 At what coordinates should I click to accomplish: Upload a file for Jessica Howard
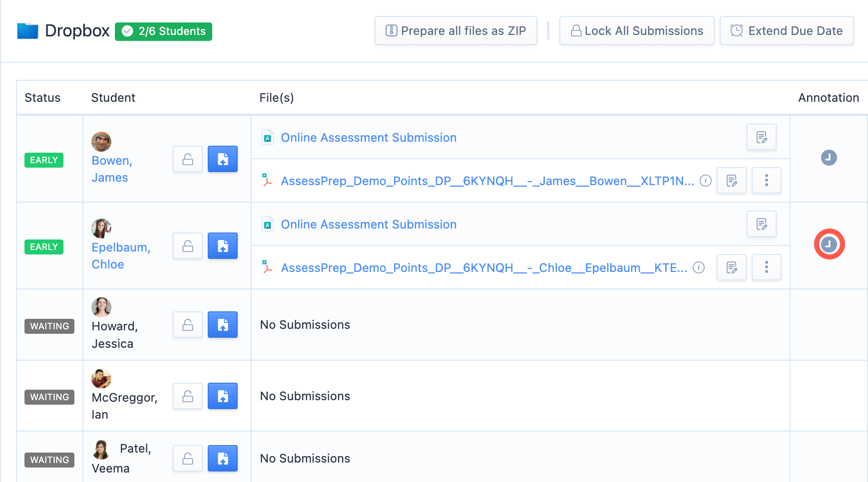coord(222,324)
